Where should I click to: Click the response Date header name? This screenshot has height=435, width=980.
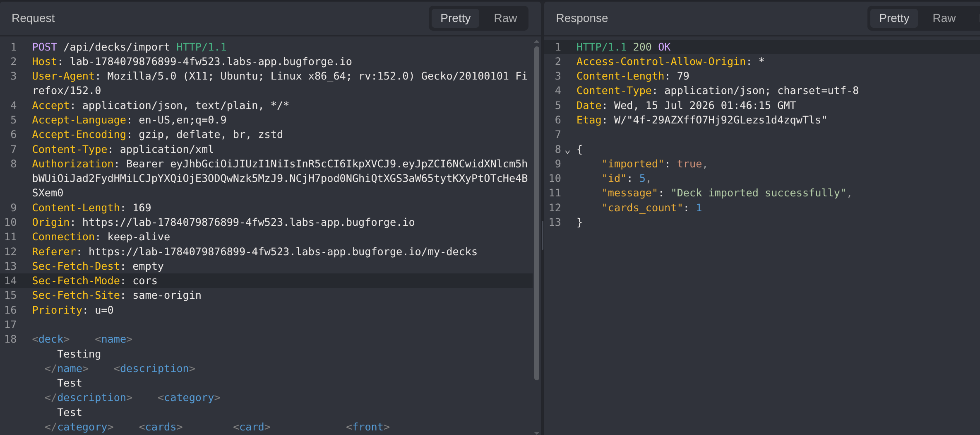pyautogui.click(x=589, y=106)
